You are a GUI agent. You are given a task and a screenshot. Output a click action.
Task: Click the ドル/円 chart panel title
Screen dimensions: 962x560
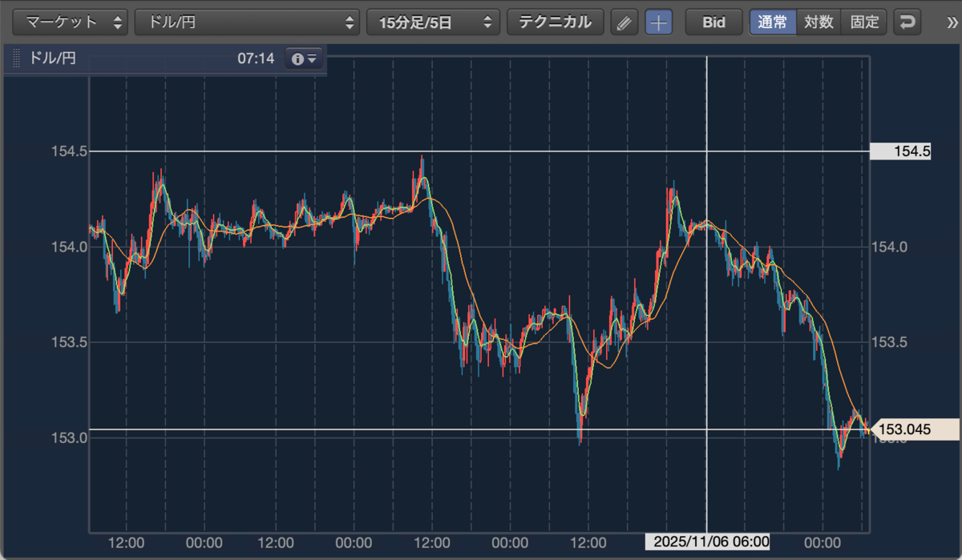point(52,58)
